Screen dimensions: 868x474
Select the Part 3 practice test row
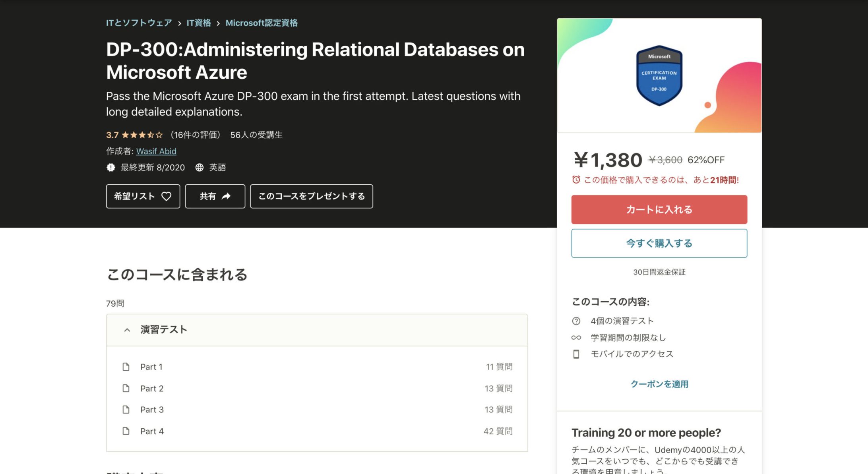click(x=317, y=410)
